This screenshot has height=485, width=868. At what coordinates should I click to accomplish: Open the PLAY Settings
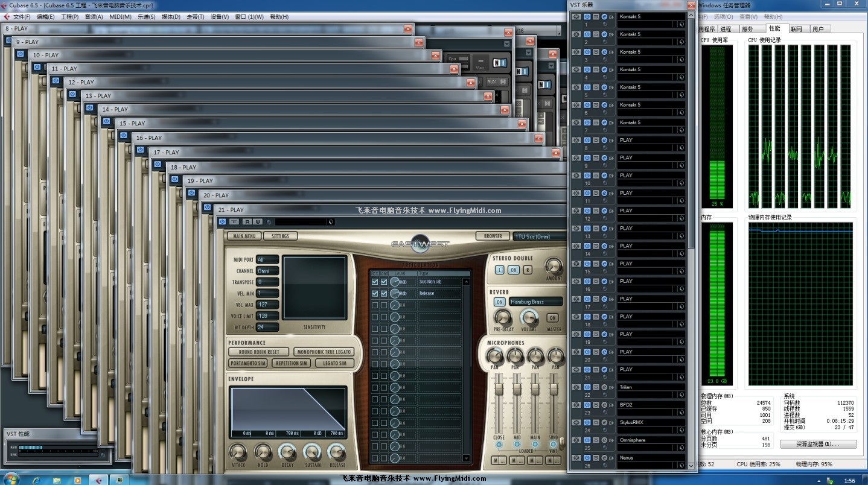[x=280, y=236]
